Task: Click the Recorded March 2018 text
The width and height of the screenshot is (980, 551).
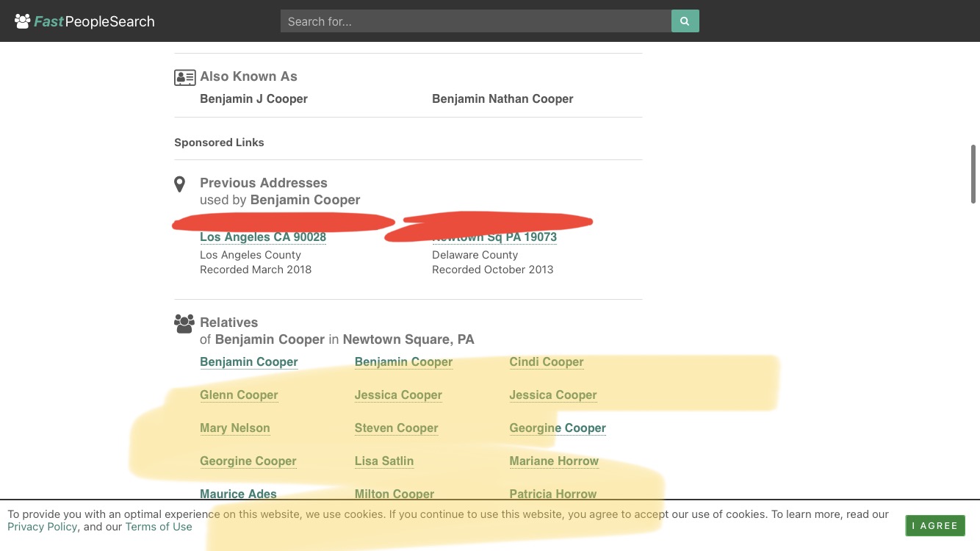Action: 256,270
